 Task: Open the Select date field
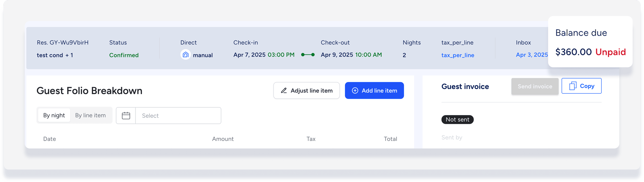(x=178, y=116)
